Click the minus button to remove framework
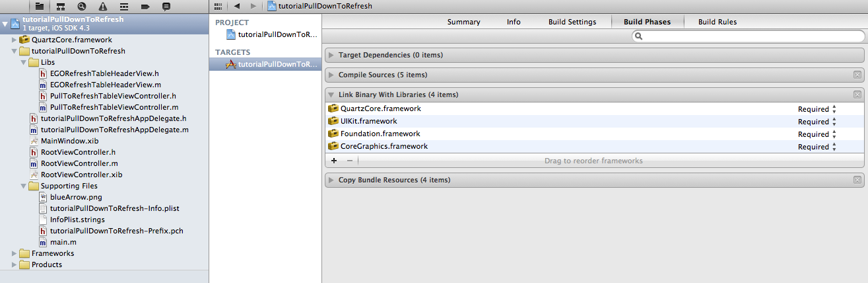This screenshot has width=868, height=283. (350, 161)
